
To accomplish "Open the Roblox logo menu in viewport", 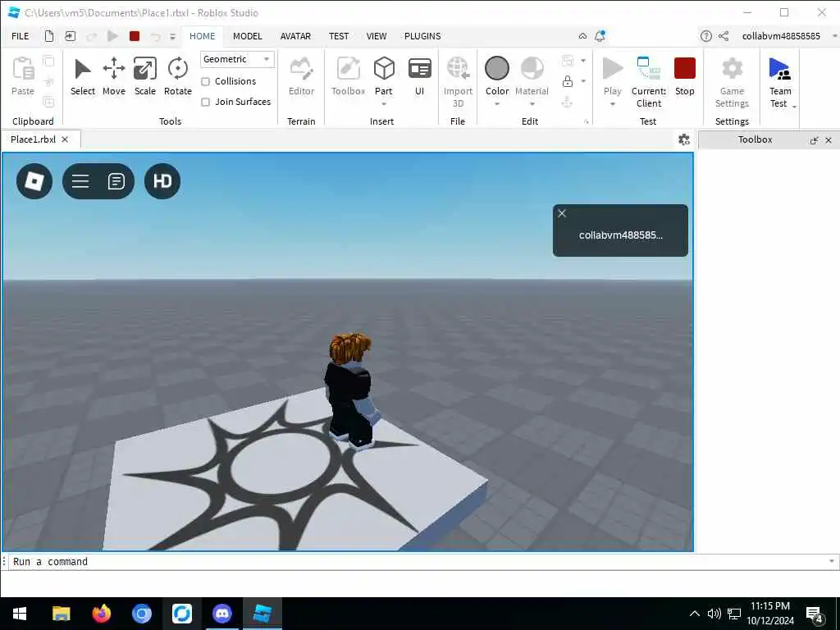I will 34,181.
